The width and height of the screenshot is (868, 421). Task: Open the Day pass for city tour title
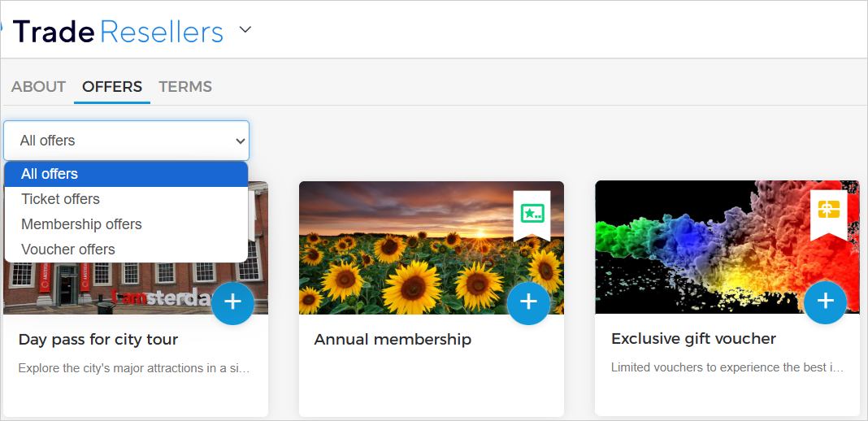pyautogui.click(x=98, y=340)
